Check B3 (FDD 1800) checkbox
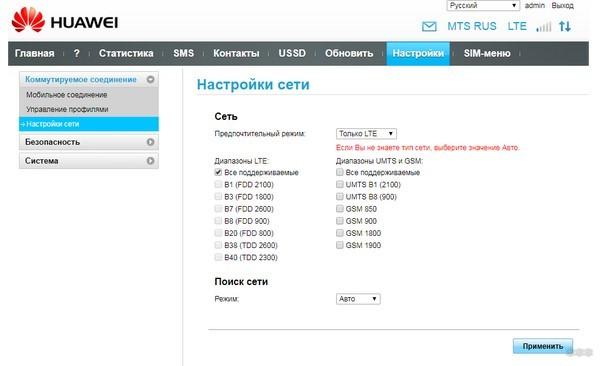Viewport: 600px width, 366px height. pos(218,197)
